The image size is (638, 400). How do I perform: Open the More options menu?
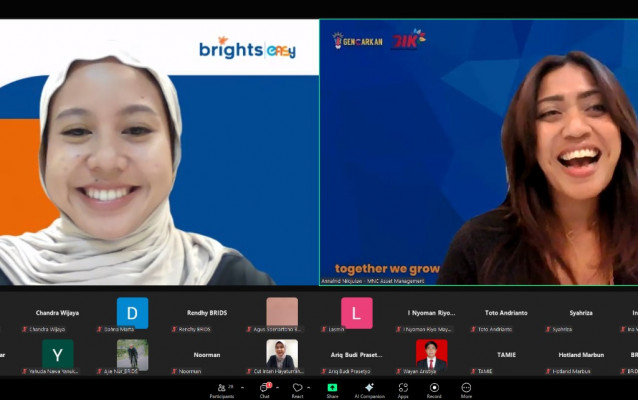pos(466,390)
